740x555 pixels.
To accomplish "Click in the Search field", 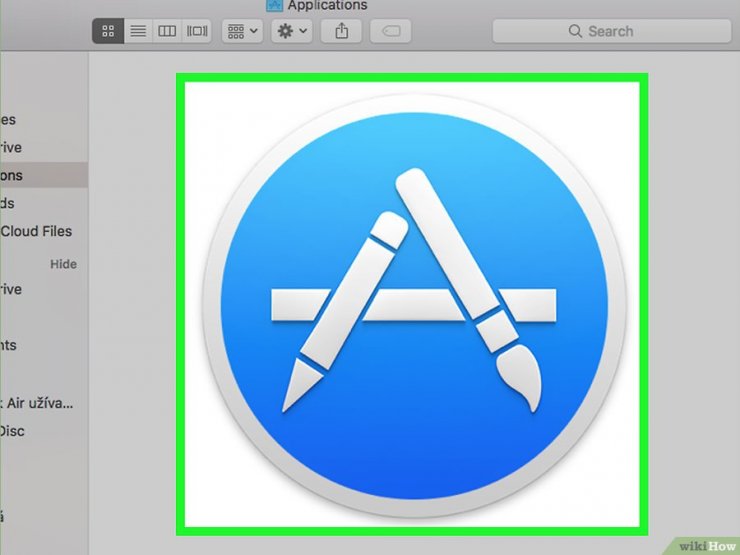I will 612,31.
